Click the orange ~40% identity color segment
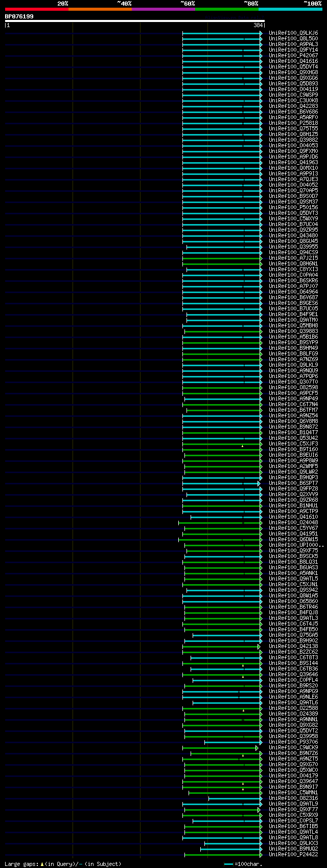This screenshot has width=327, height=868. [100, 9]
